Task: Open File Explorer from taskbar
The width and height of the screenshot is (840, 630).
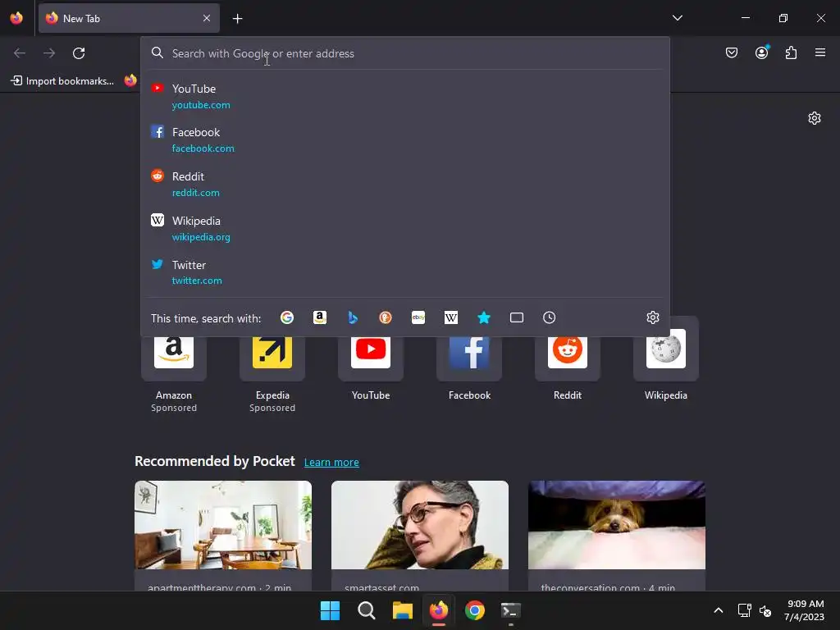Action: coord(402,610)
